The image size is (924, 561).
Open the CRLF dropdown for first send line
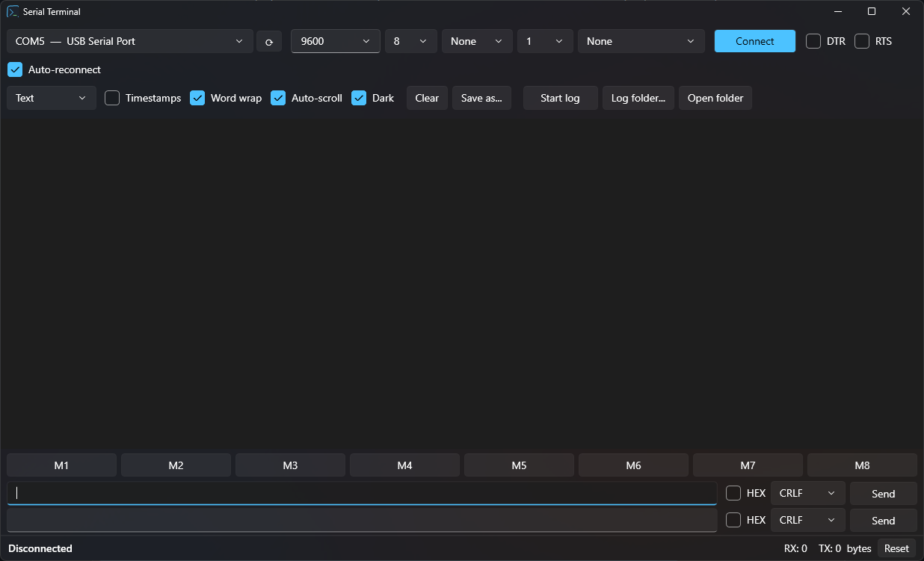click(808, 493)
